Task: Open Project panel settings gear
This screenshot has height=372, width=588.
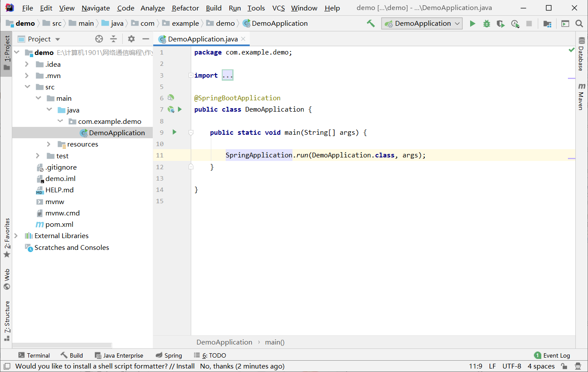Action: 131,39
